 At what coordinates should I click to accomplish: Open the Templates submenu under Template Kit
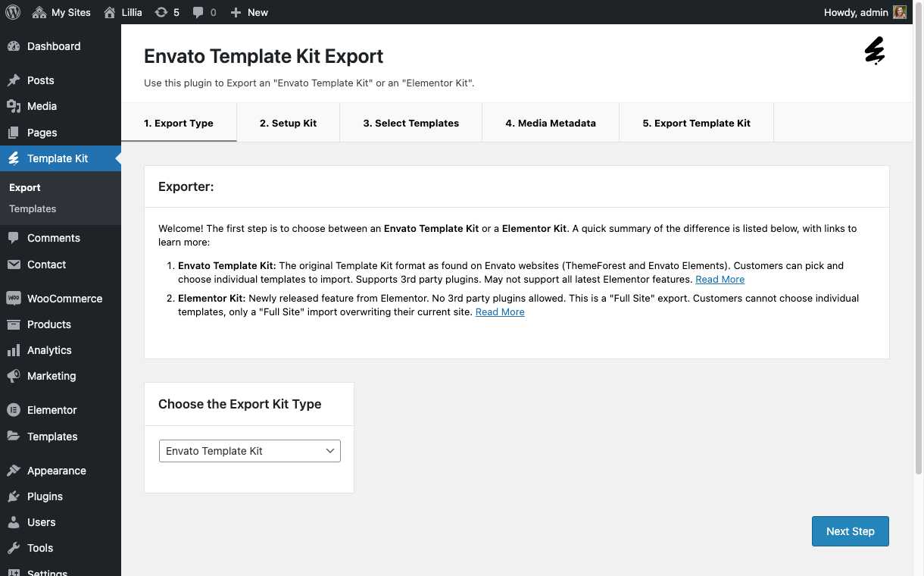click(x=33, y=209)
